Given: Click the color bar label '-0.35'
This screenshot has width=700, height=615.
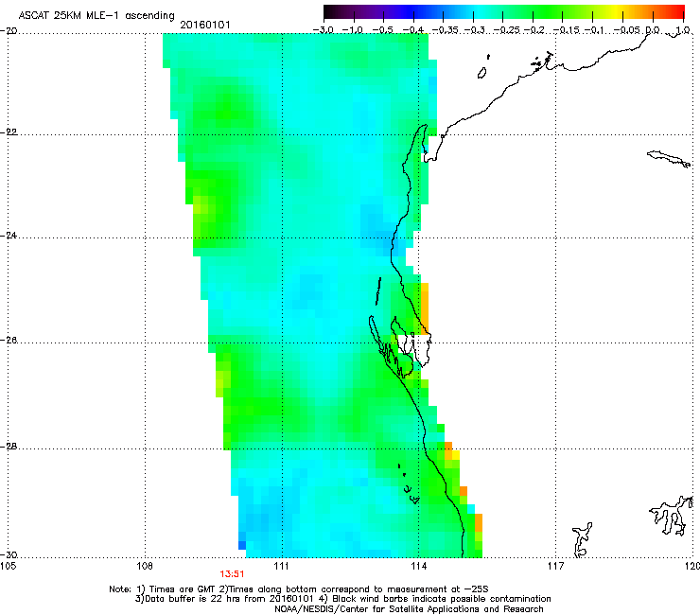Looking at the screenshot, I should coord(444,30).
